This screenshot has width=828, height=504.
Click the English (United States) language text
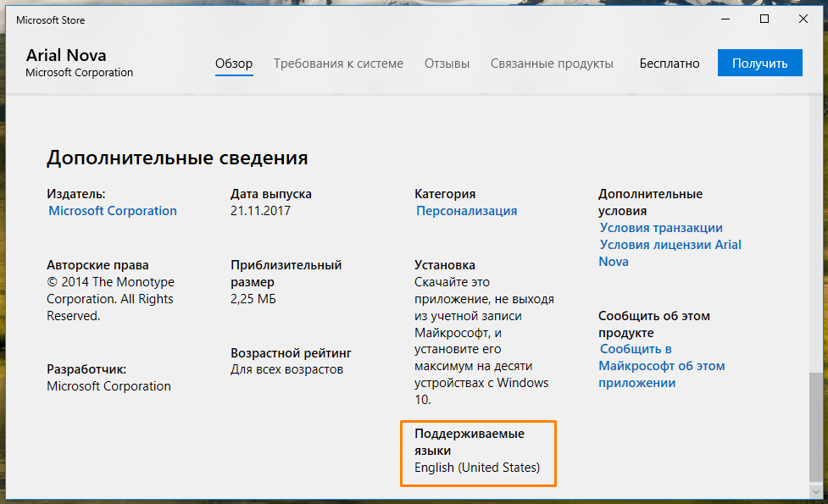click(477, 468)
